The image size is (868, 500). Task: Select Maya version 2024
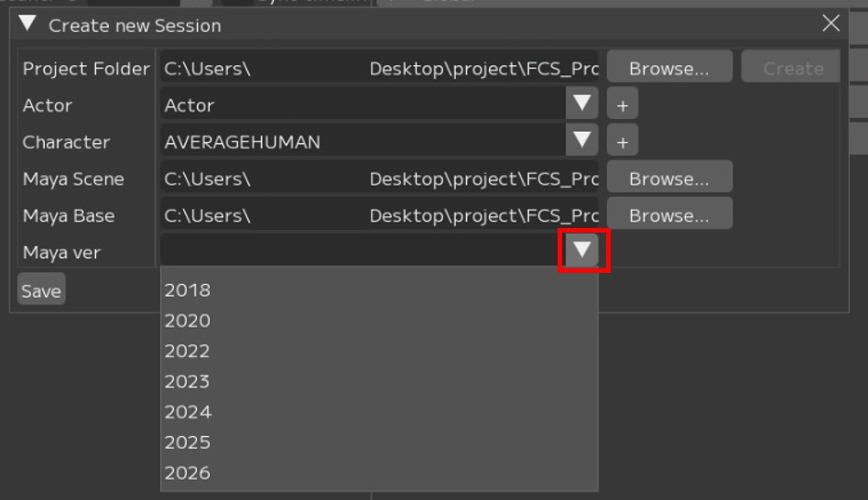coord(188,412)
